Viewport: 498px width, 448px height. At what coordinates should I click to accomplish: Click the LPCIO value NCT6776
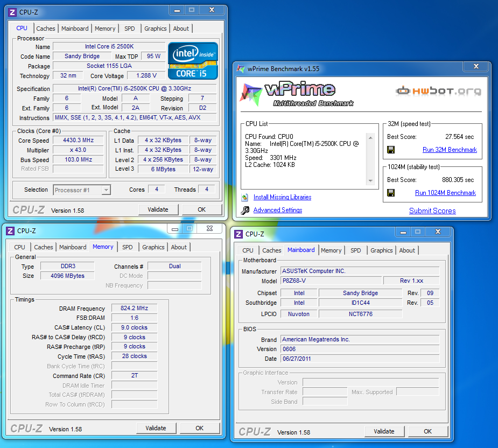coord(361,314)
